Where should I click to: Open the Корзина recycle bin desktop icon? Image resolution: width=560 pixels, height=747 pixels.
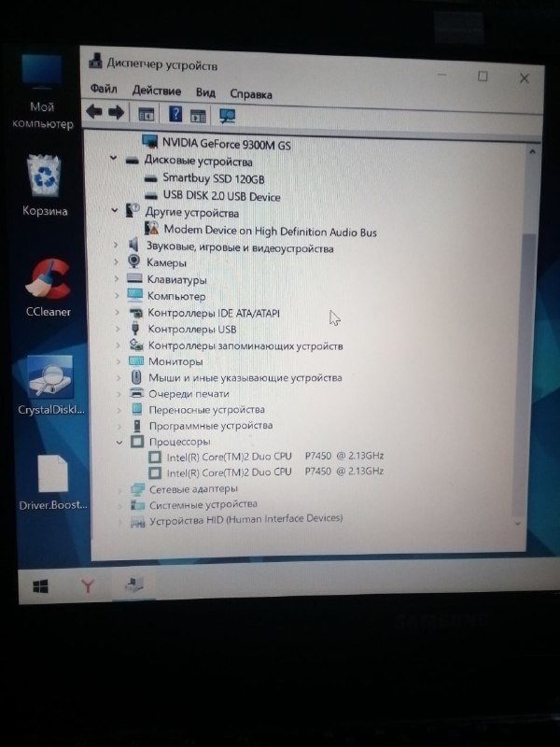pyautogui.click(x=44, y=186)
